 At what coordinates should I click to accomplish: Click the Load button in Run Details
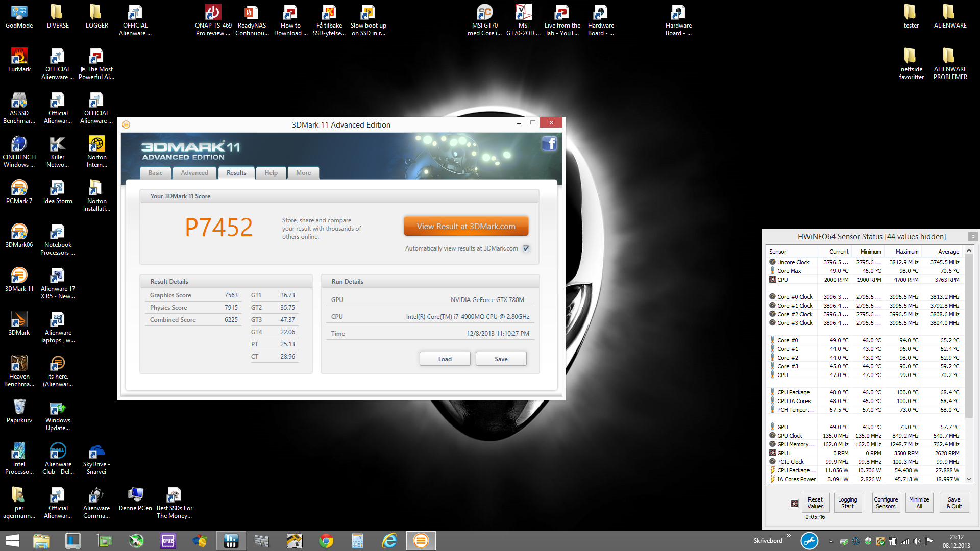(445, 359)
